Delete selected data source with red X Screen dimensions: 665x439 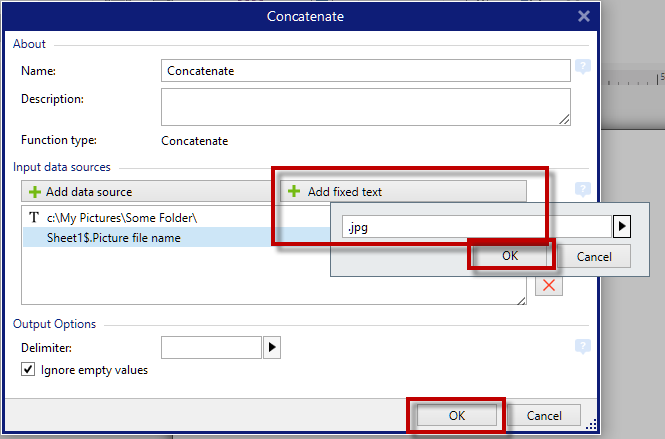(547, 286)
